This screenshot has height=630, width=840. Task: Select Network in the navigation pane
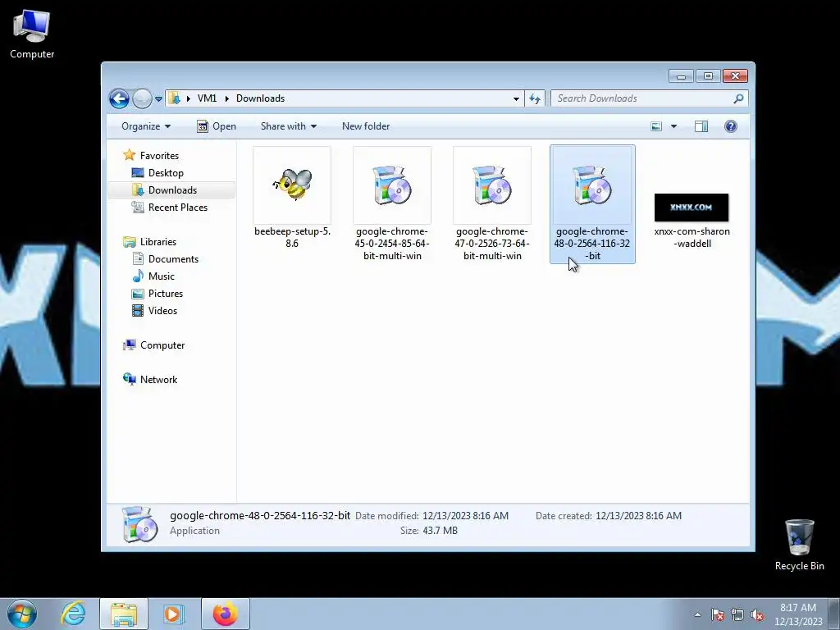click(x=158, y=380)
